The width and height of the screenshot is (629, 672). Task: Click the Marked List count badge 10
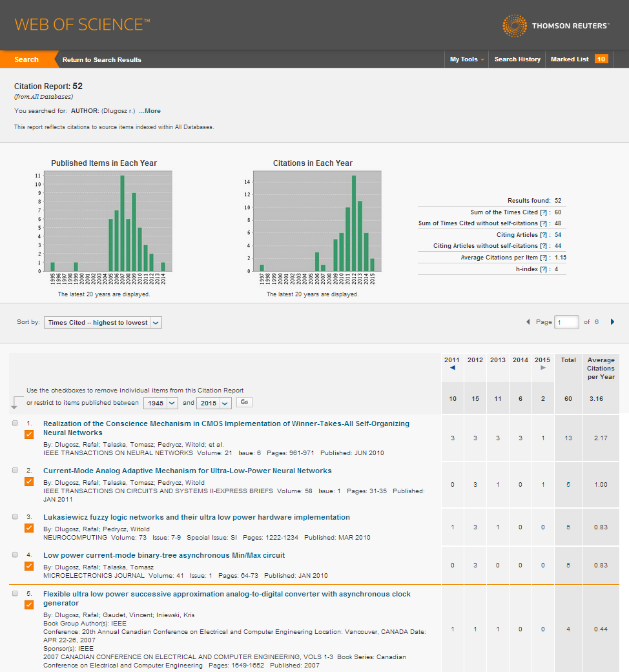[601, 59]
